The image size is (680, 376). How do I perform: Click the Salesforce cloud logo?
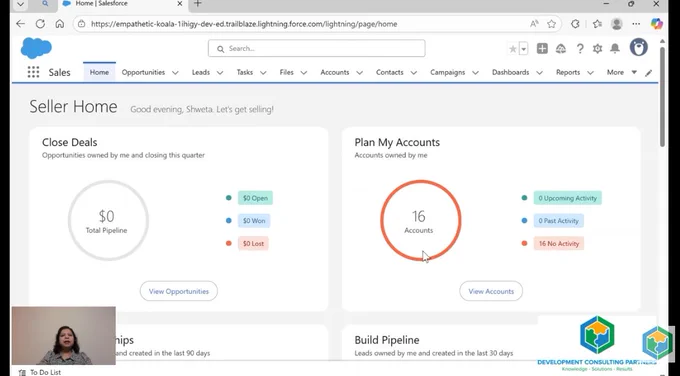click(36, 48)
